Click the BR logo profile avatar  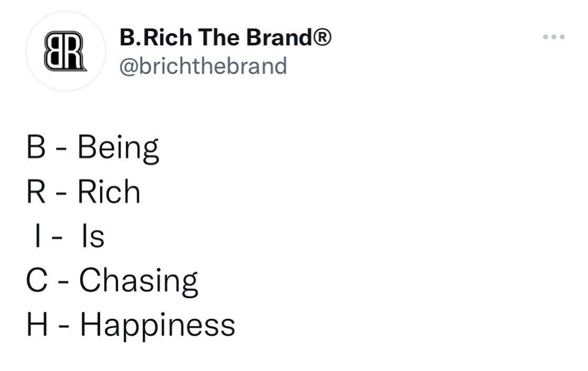tap(65, 51)
